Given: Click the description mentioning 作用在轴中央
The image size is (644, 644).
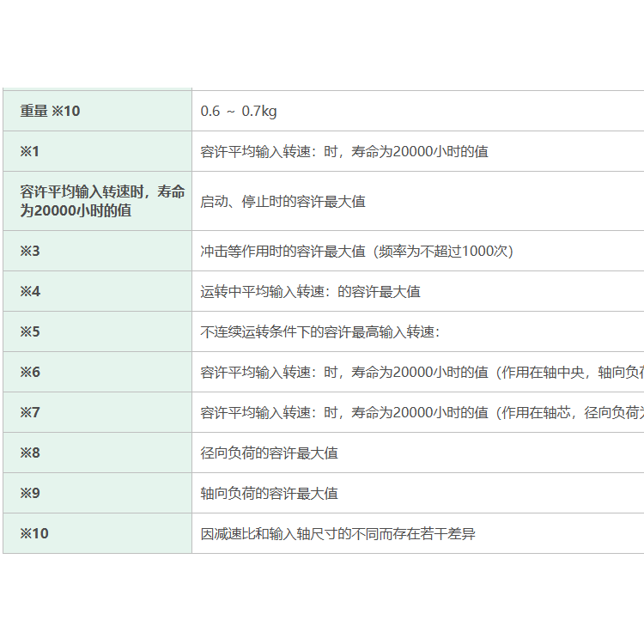Looking at the screenshot, I should pyautogui.click(x=421, y=372).
